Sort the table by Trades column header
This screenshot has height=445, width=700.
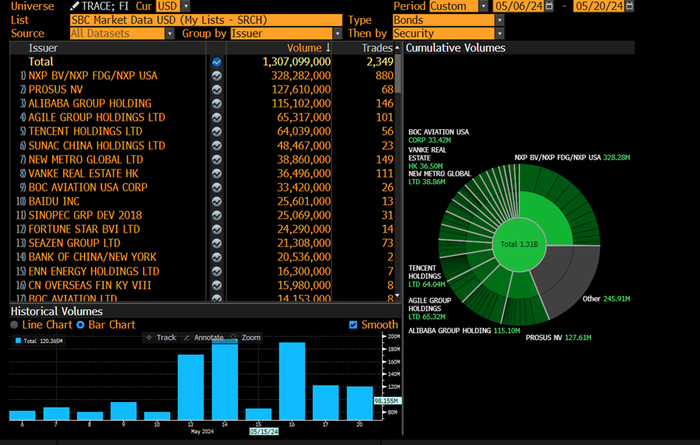tap(376, 48)
